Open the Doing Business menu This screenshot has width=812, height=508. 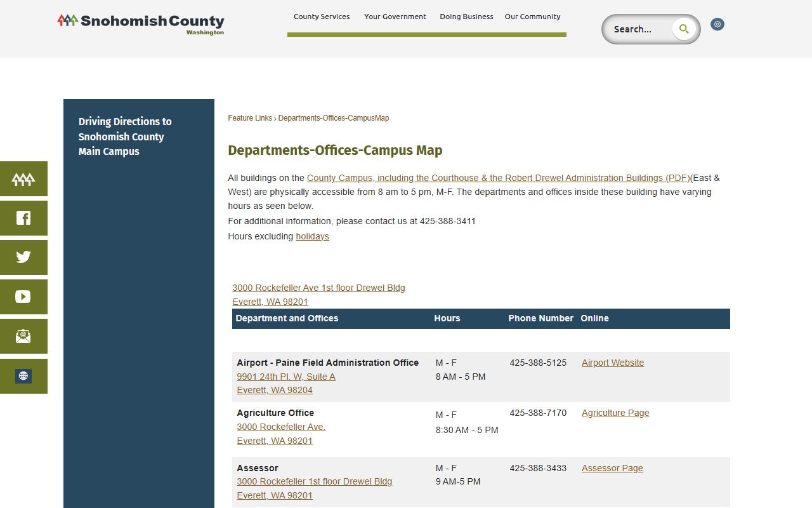point(466,17)
